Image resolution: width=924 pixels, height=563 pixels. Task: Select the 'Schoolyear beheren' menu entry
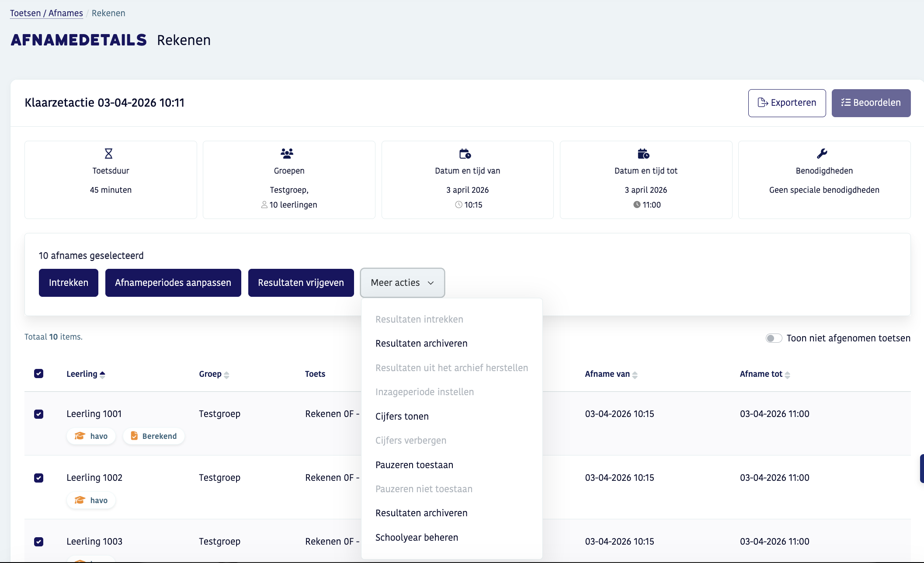(417, 537)
